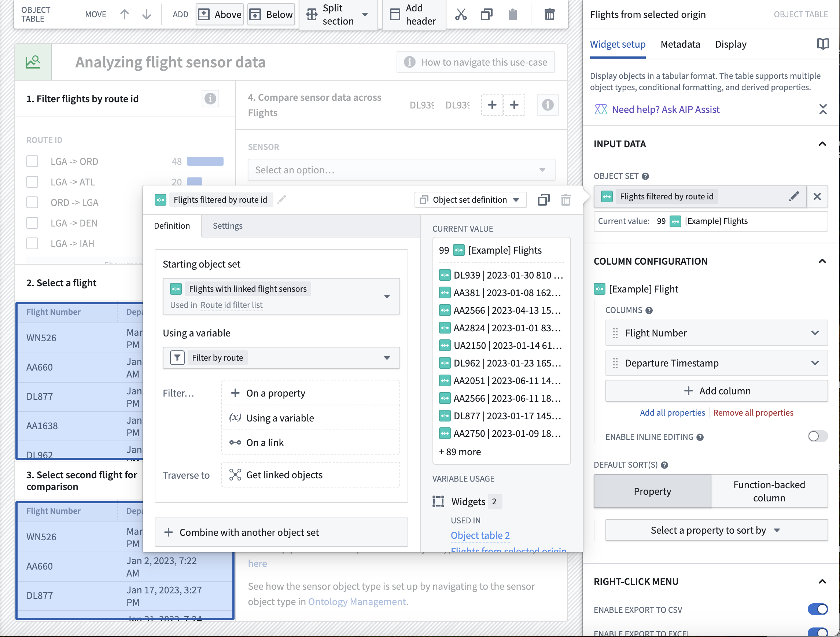This screenshot has height=637, width=840.
Task: Toggle Enable Inline Editing switch
Action: [x=817, y=437]
